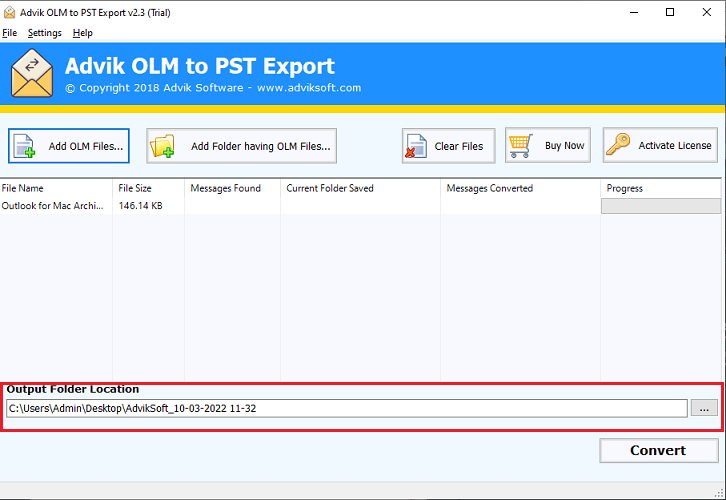Click the Advik envelope logo in banner

click(x=31, y=73)
